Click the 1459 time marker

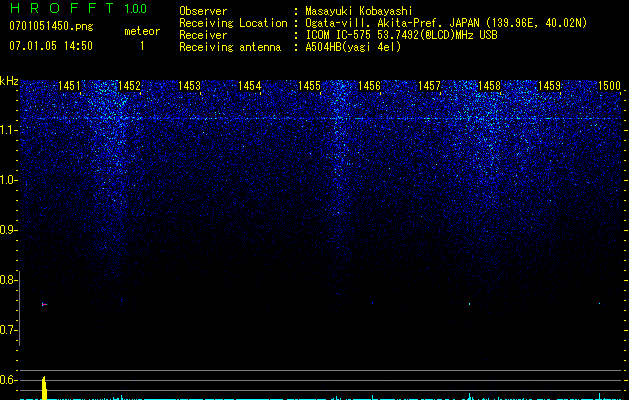click(x=549, y=86)
